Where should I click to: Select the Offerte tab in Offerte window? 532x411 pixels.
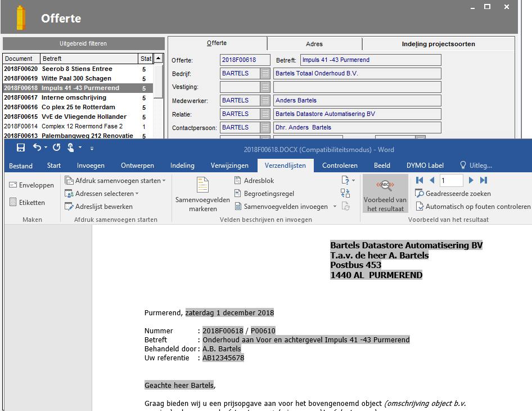click(x=217, y=43)
